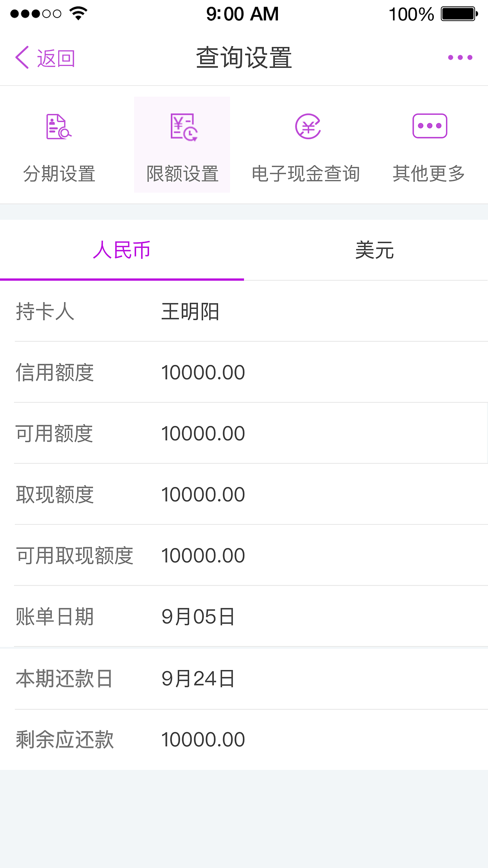Tap the back chevron arrow icon
This screenshot has width=488, height=868.
pos(22,58)
